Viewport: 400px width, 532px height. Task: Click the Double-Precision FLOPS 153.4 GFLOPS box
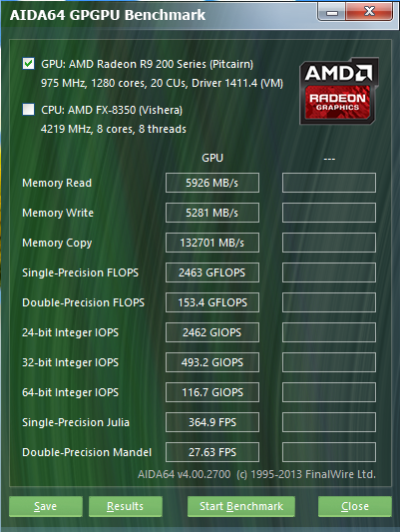point(212,302)
